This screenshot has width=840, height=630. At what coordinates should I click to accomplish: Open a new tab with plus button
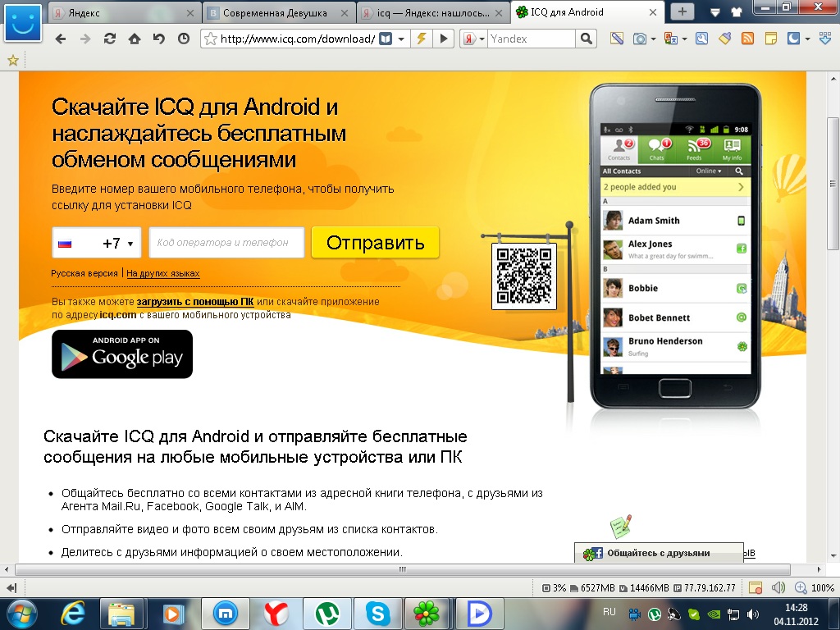[x=682, y=11]
